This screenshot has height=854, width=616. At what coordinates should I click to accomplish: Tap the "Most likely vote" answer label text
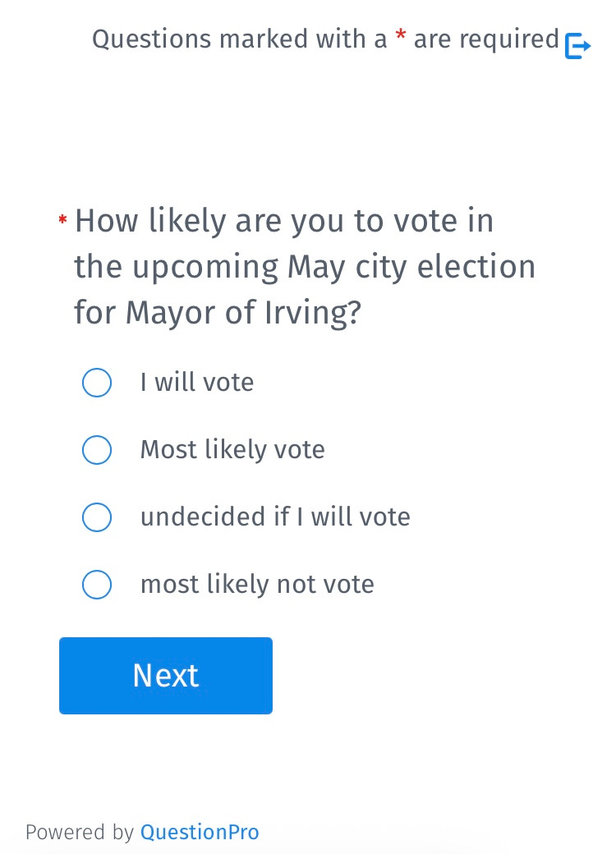pyautogui.click(x=232, y=450)
